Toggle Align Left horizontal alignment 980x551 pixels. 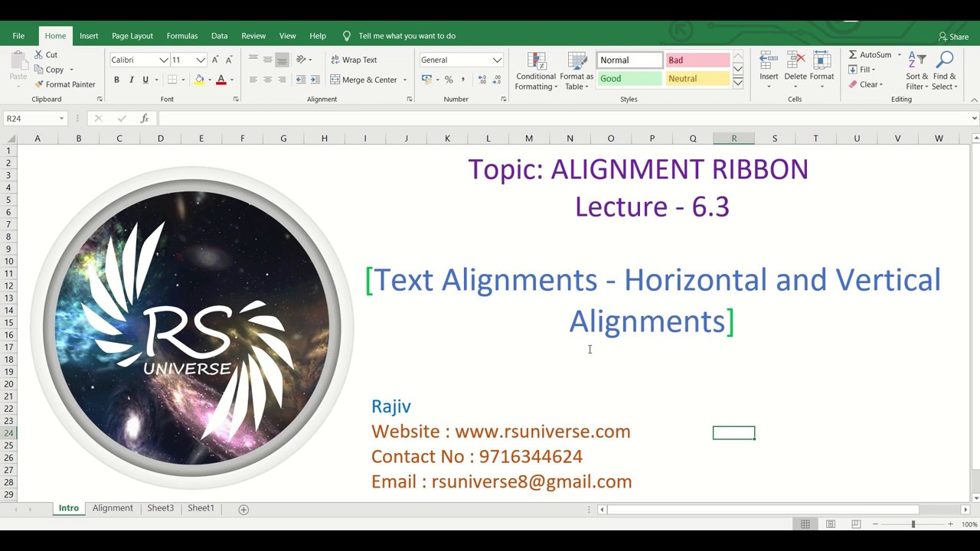[253, 80]
